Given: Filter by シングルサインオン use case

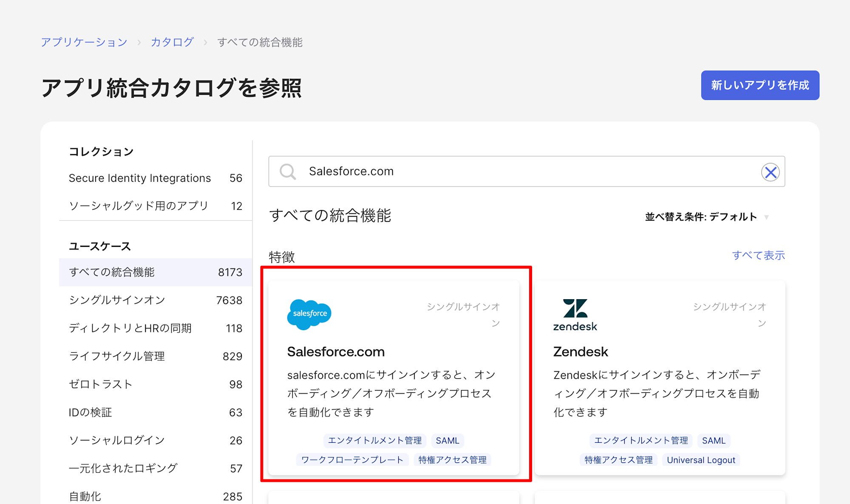Looking at the screenshot, I should 117,300.
